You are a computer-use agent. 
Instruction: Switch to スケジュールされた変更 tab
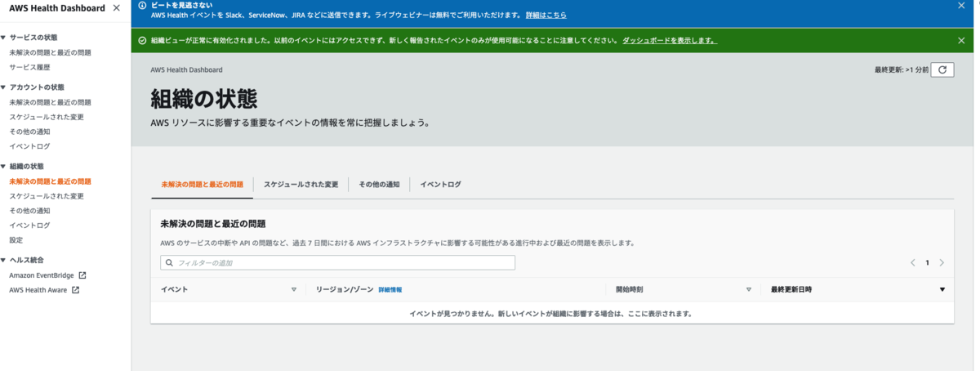click(x=301, y=185)
